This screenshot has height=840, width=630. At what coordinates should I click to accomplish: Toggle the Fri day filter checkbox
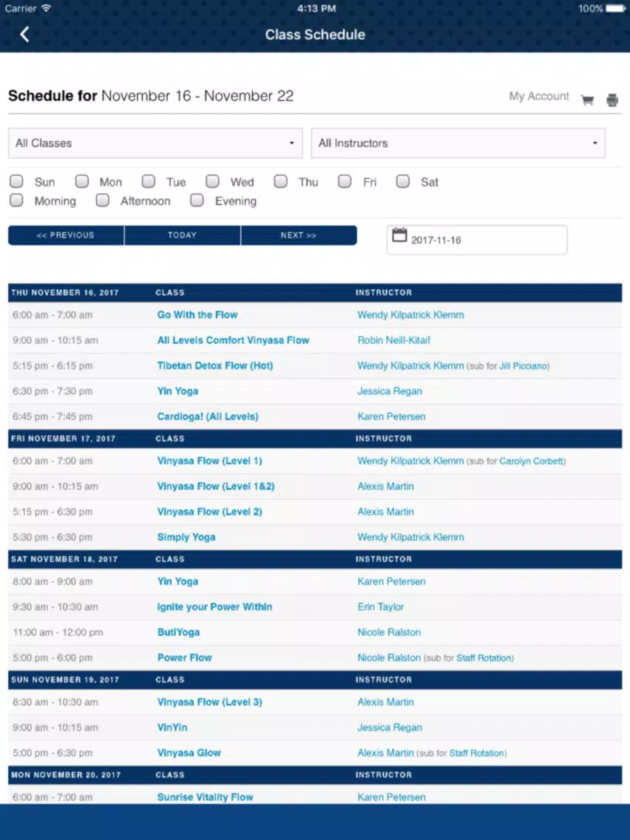tap(345, 181)
